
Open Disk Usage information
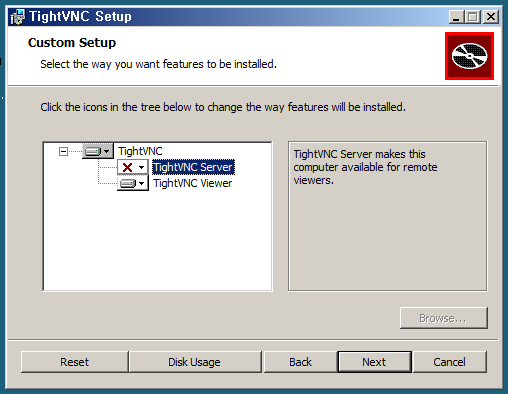pyautogui.click(x=195, y=362)
